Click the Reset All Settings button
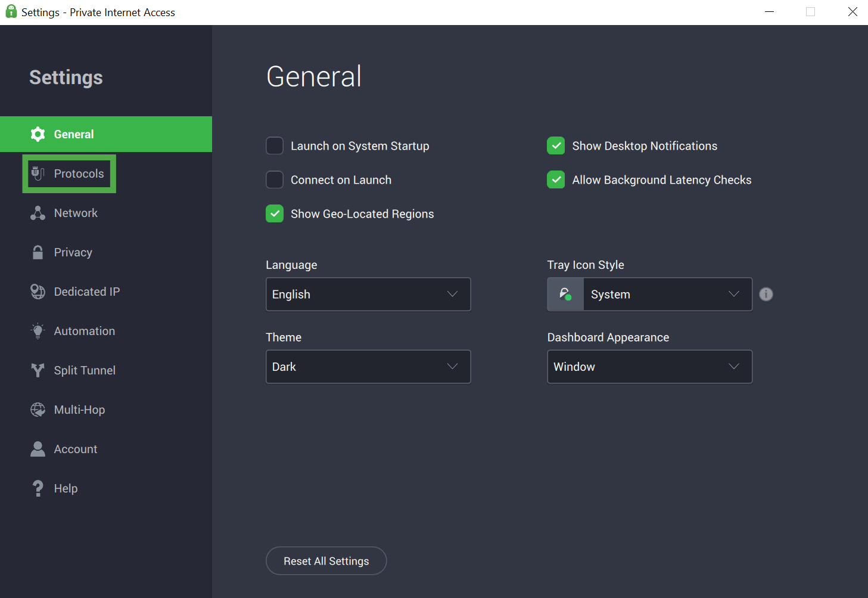 click(x=326, y=561)
